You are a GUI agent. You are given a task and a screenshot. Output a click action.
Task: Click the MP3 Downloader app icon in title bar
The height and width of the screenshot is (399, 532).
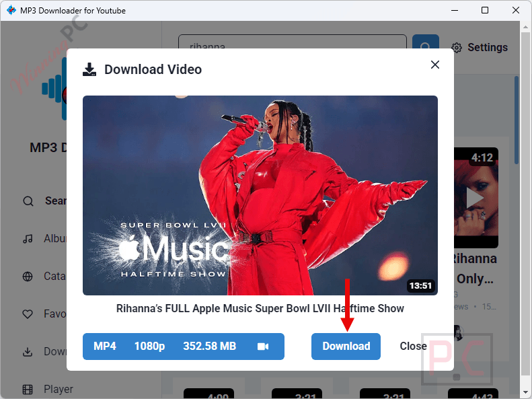(x=11, y=10)
